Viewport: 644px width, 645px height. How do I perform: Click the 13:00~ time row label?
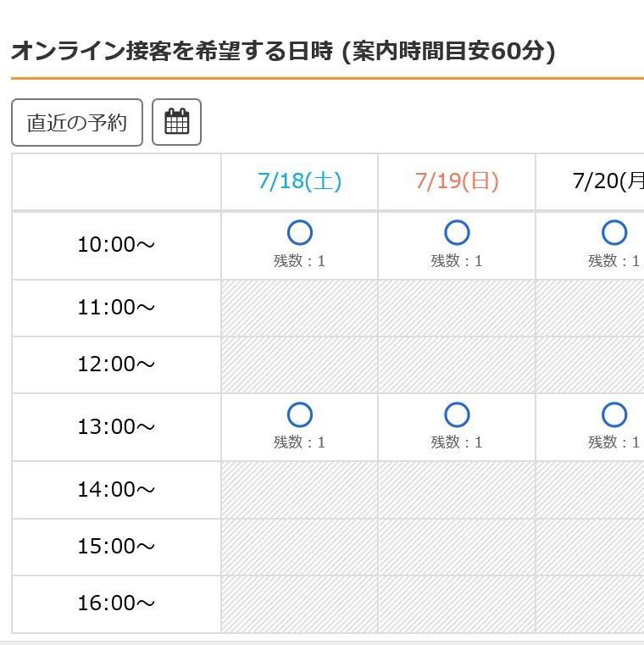[x=116, y=426]
